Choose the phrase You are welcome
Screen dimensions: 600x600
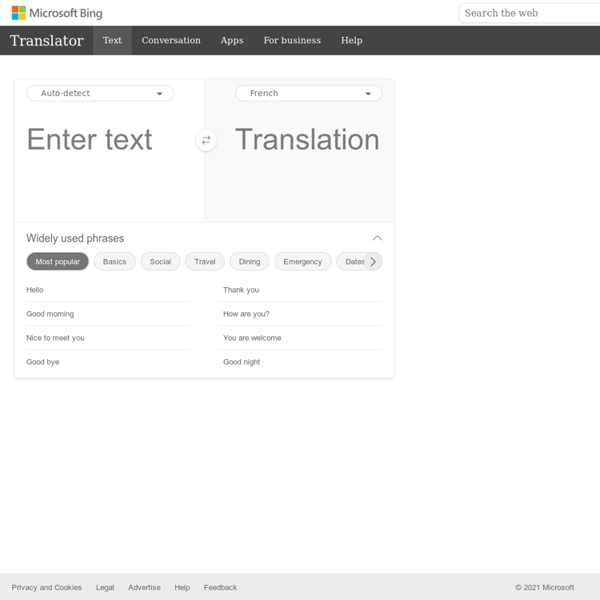[300, 338]
